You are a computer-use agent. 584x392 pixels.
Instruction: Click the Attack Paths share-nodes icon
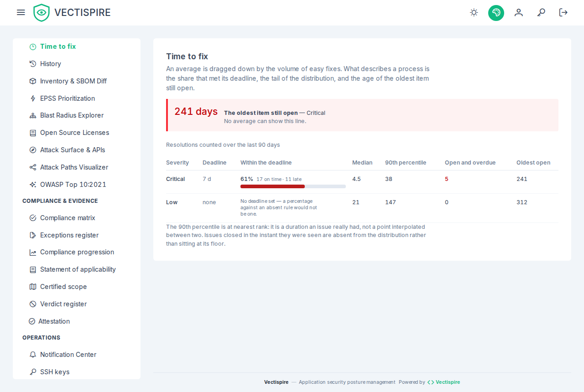tap(33, 167)
